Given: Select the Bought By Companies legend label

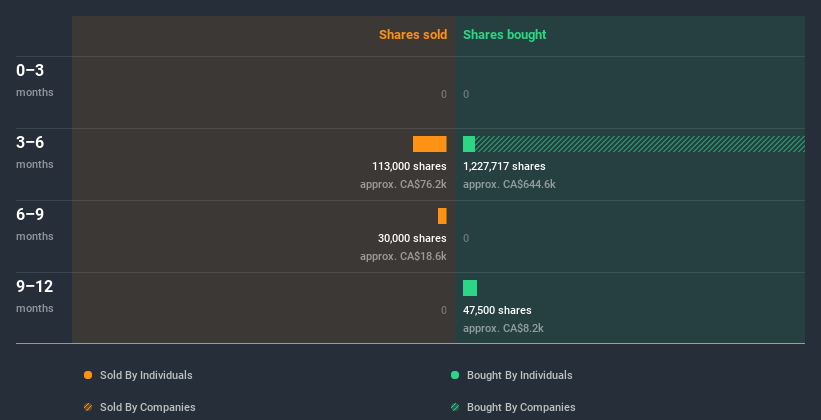Looking at the screenshot, I should click(521, 407).
